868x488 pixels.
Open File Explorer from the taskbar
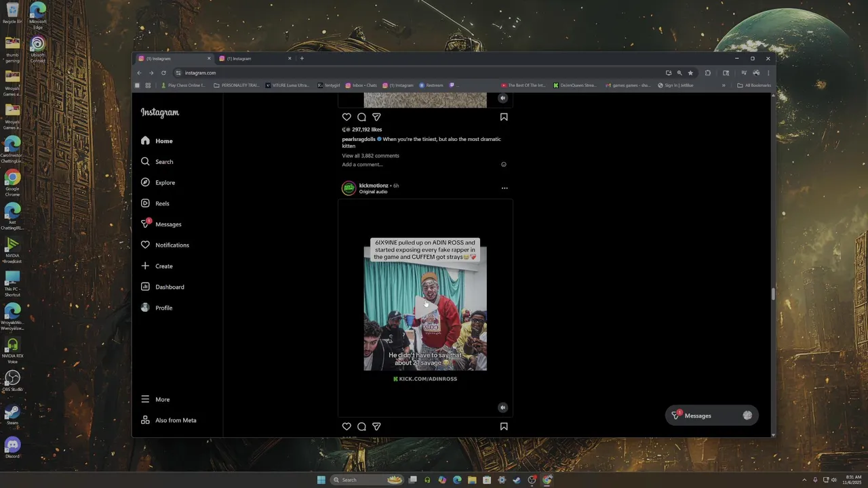coord(472,480)
